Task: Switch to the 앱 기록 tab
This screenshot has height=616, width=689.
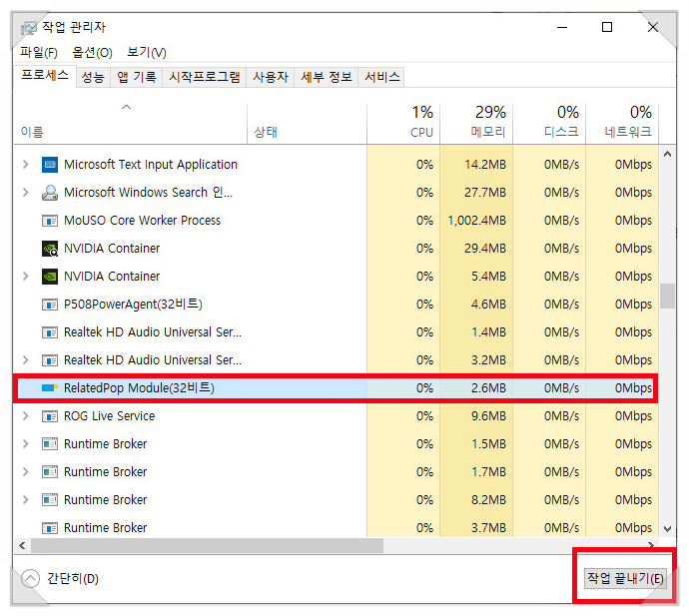Action: tap(137, 77)
